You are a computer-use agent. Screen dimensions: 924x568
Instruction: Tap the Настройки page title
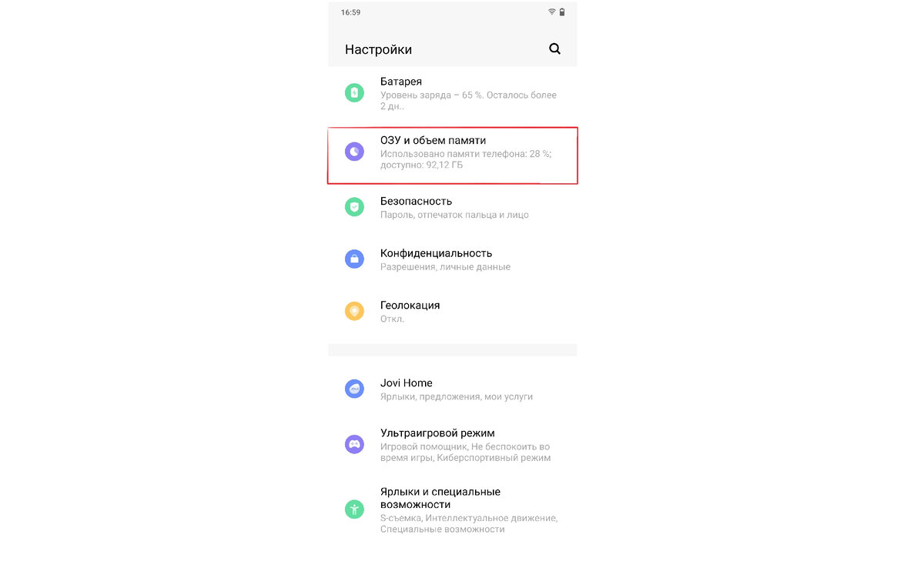[378, 49]
